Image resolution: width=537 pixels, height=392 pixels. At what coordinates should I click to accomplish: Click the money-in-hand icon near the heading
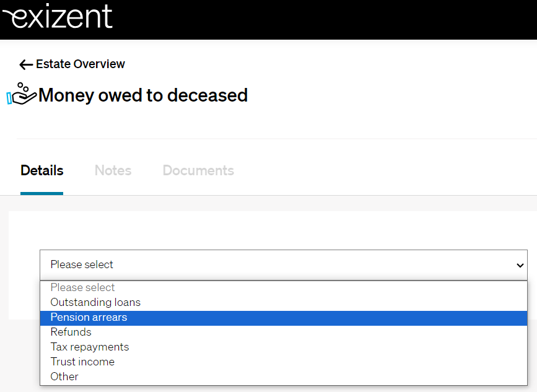(20, 94)
